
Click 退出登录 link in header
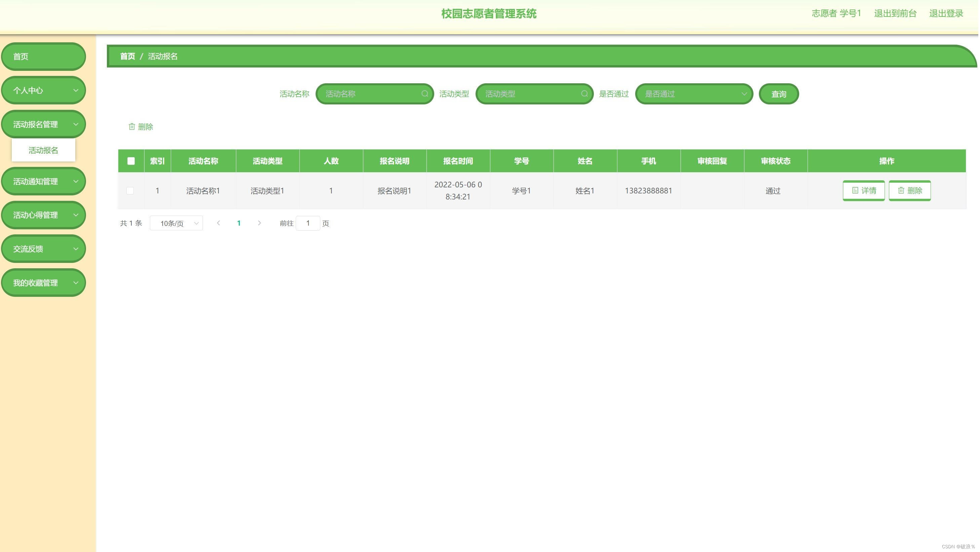tap(946, 13)
